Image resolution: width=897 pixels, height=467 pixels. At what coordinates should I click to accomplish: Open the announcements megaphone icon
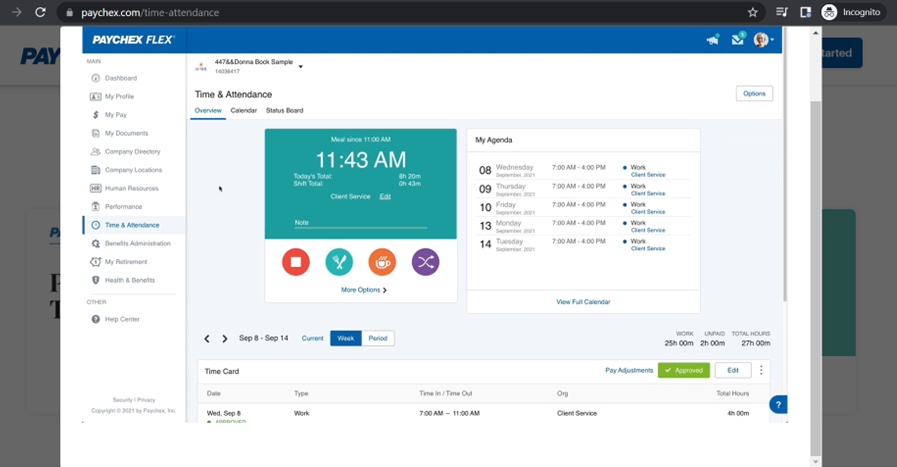pyautogui.click(x=712, y=40)
